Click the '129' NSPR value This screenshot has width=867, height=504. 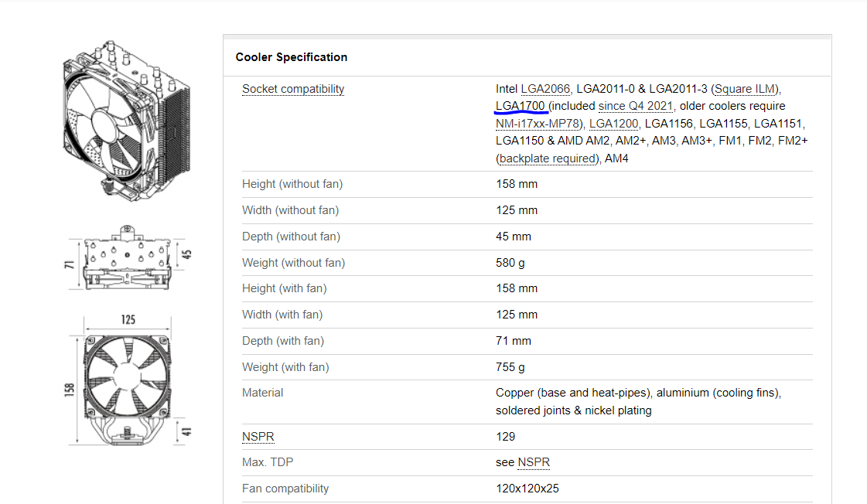point(505,437)
